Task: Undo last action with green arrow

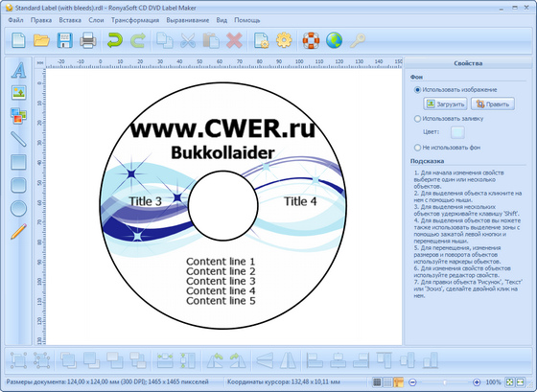Action: 114,40
